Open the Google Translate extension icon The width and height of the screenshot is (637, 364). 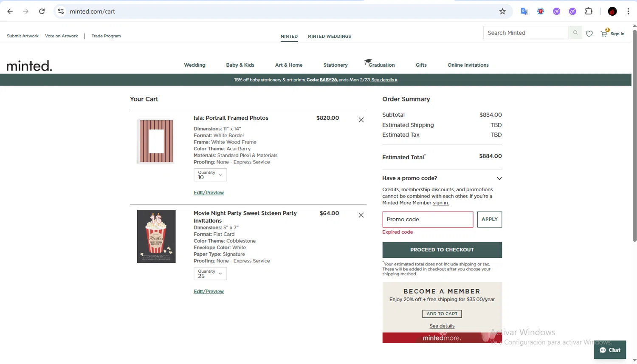point(524,11)
